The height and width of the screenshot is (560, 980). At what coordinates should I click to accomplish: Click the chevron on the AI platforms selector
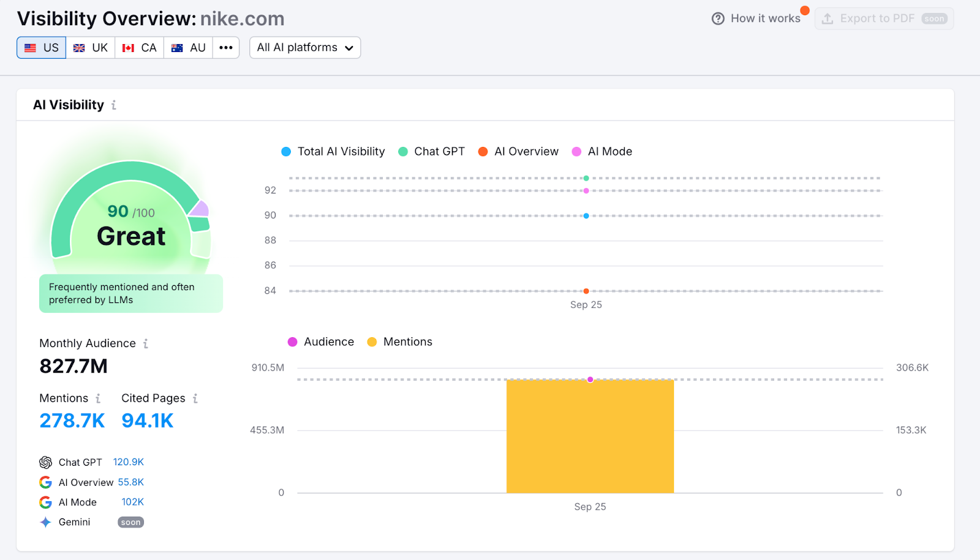click(349, 48)
